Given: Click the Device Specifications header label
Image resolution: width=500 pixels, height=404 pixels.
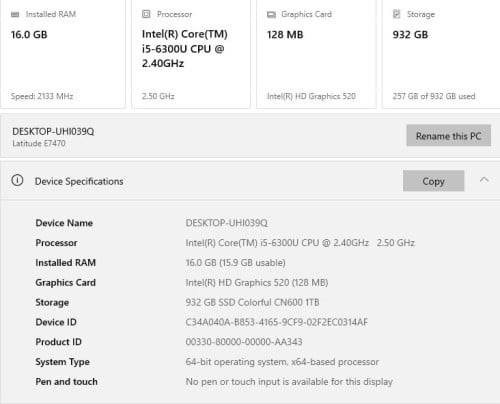Looking at the screenshot, I should [79, 181].
